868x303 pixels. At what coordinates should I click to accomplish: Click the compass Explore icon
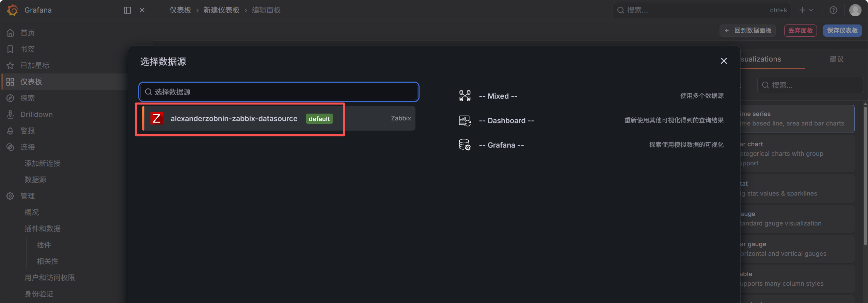(x=10, y=98)
